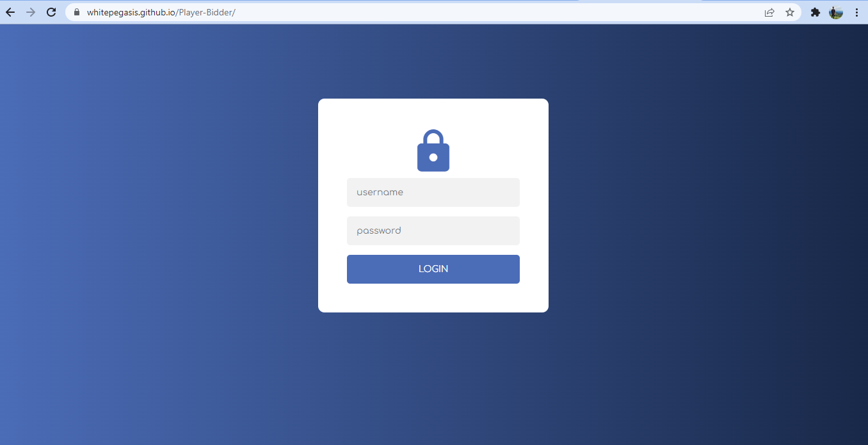Screen dimensions: 868x445
Task: Click the large blue lock icon
Action: pos(433,150)
